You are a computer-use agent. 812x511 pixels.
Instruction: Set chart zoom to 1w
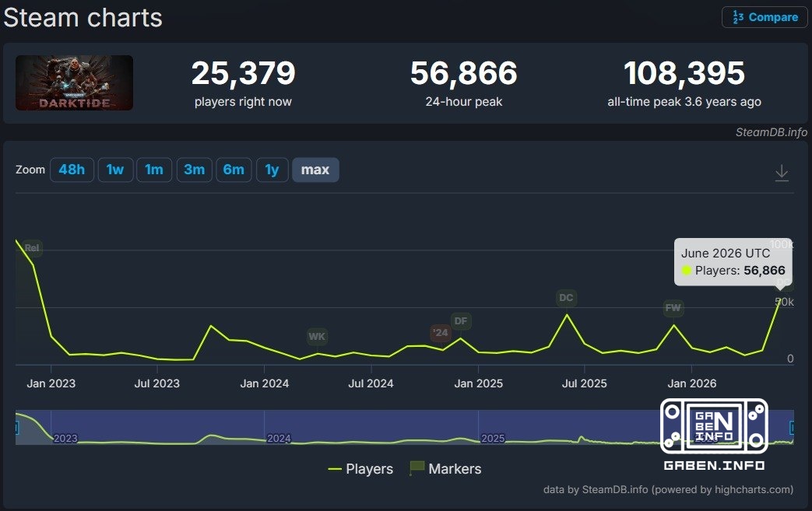coord(115,170)
